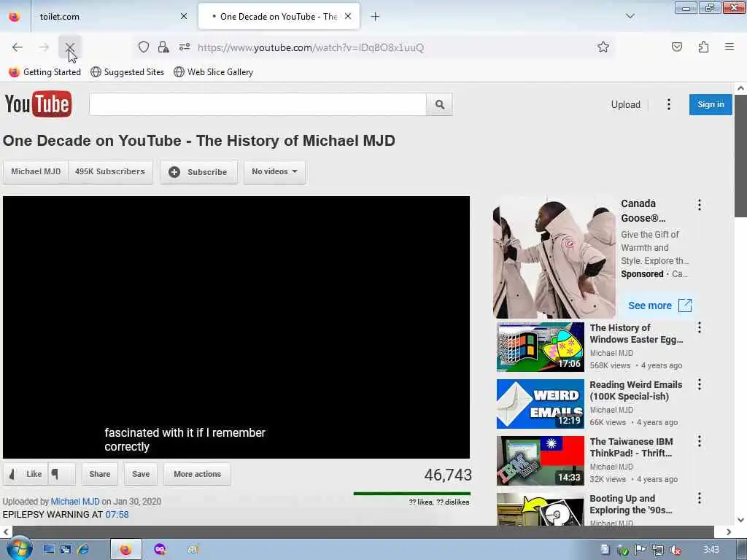The width and height of the screenshot is (747, 560).
Task: Expand the list all tabs chevron
Action: pos(630,16)
